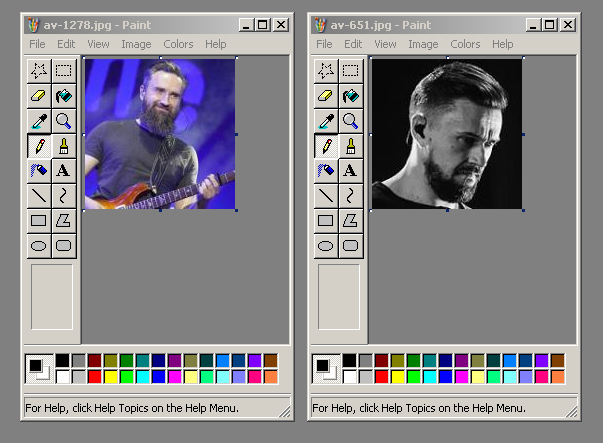Open Help menu in av-1278.jpg window
603x443 pixels.
coord(216,44)
